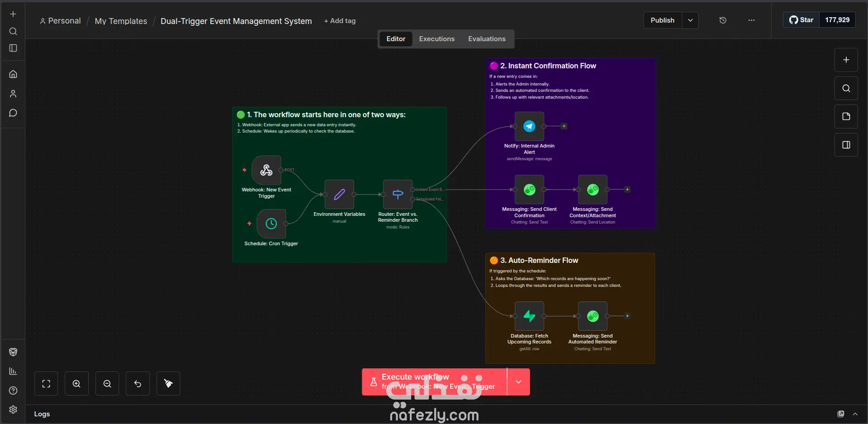Screen dimensions: 868x424
Task: Switch to the Executions tab
Action: (436, 39)
